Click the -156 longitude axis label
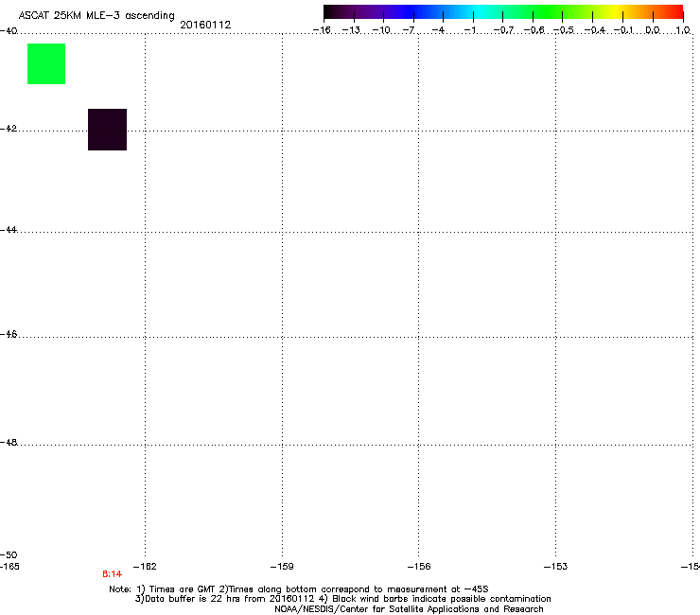 pyautogui.click(x=419, y=567)
